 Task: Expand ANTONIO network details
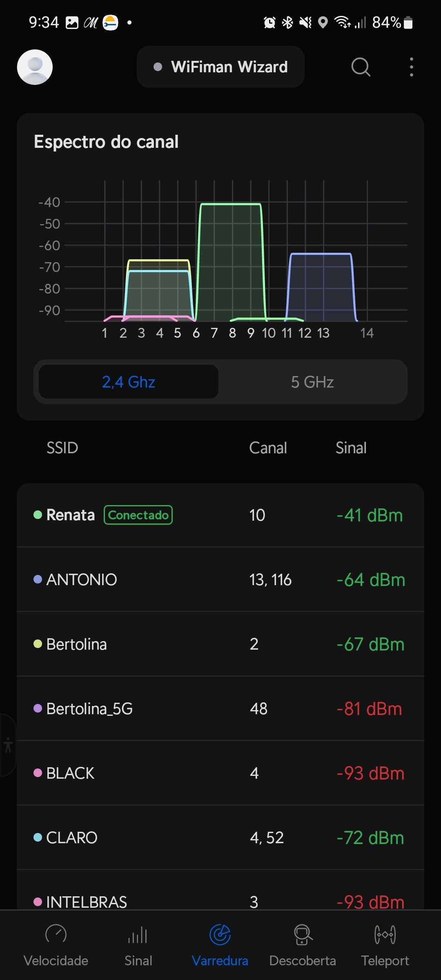coord(220,579)
